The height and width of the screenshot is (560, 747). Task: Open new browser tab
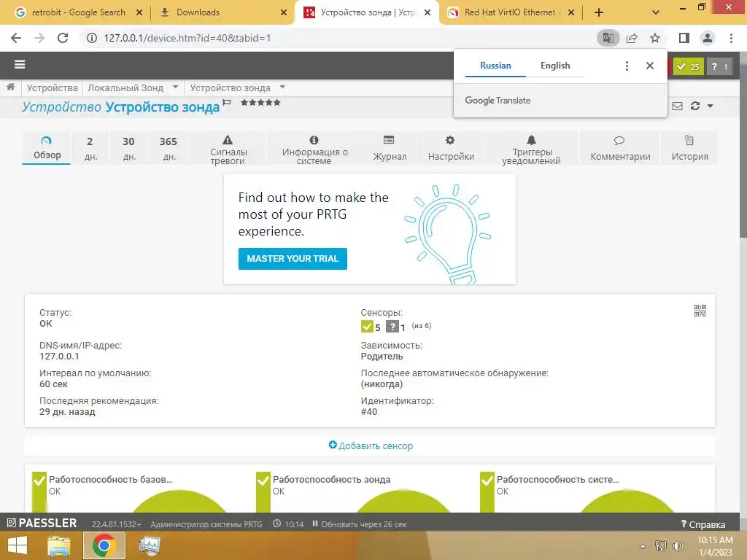tap(599, 12)
